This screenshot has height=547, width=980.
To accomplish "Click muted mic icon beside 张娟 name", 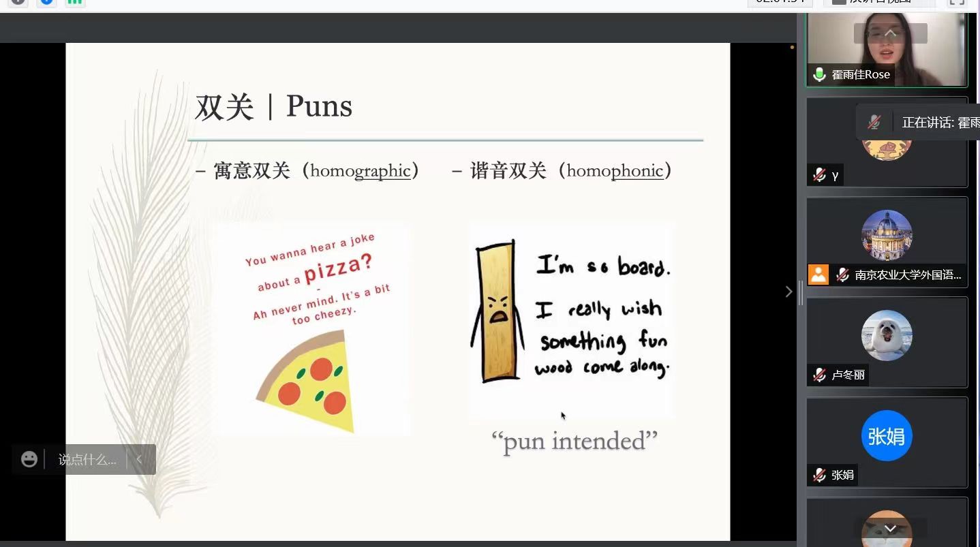I will click(819, 475).
